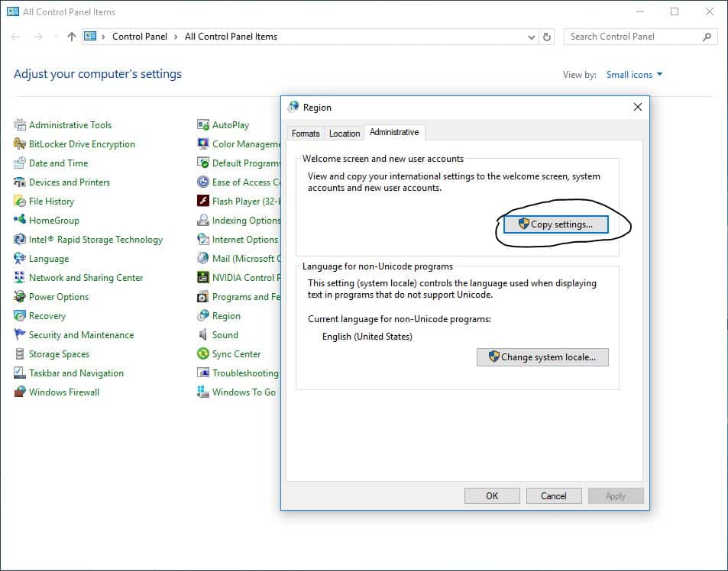Screen dimensions: 728x571
Task: Open the Intel Rapid Storage Technology icon
Action: tap(20, 240)
